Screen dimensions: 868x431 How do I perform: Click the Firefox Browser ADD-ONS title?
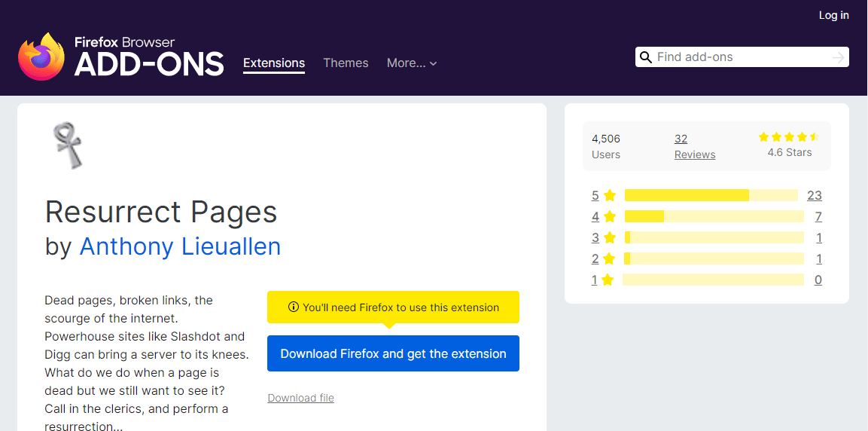149,57
